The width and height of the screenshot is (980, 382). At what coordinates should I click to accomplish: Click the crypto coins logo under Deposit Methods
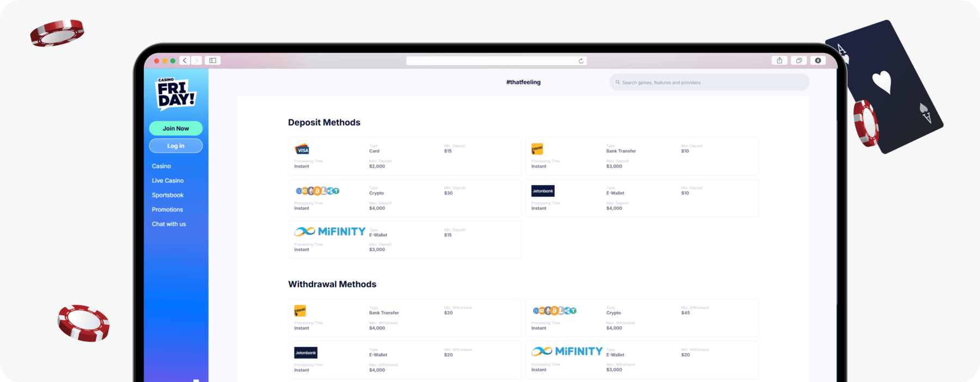317,191
